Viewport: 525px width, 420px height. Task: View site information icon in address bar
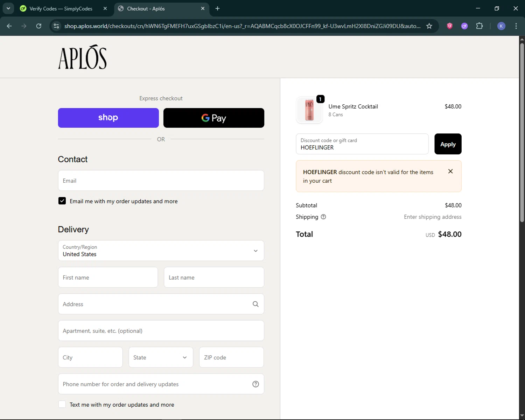[56, 26]
